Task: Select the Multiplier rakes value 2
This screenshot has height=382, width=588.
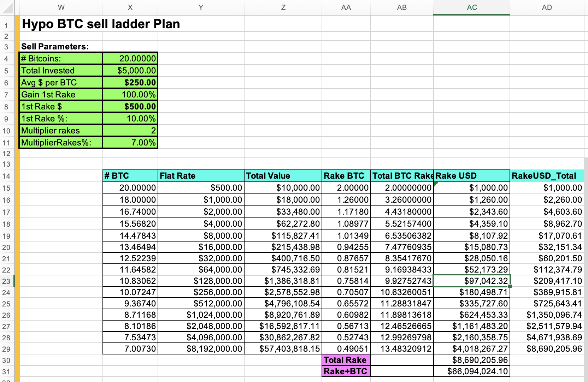Action: pyautogui.click(x=130, y=131)
